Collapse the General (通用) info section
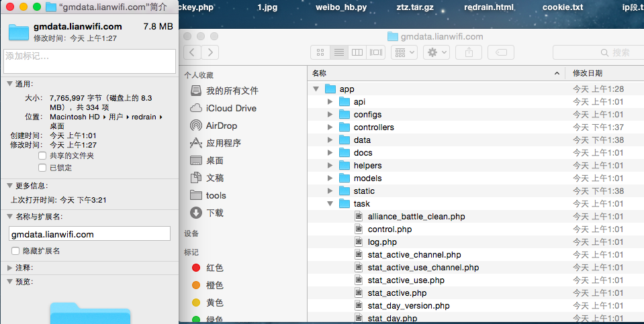 tap(9, 84)
